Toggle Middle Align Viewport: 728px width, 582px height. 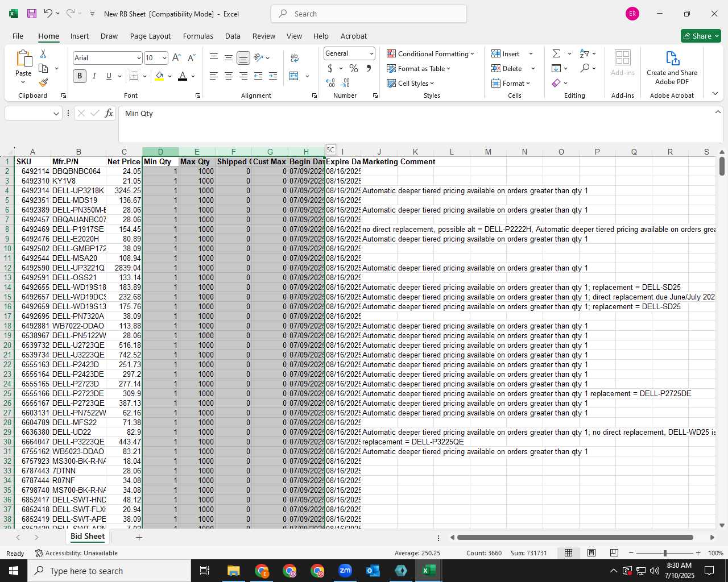pyautogui.click(x=229, y=58)
